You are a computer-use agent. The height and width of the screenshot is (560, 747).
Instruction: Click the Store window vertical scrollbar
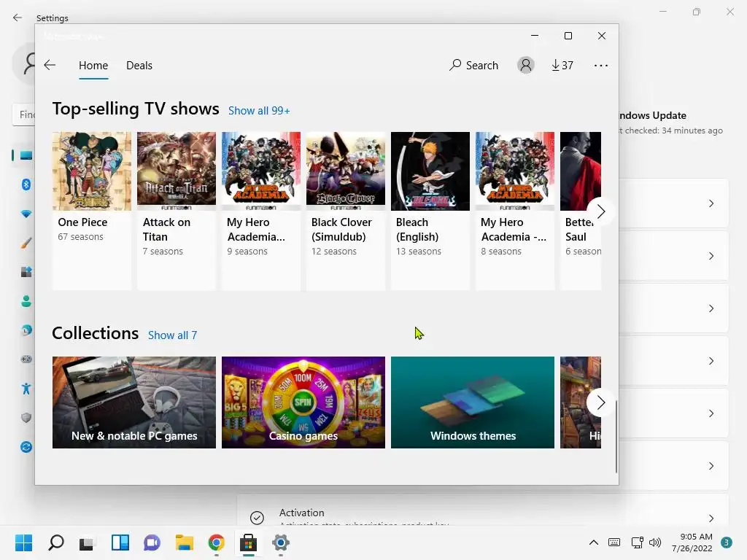[616, 436]
